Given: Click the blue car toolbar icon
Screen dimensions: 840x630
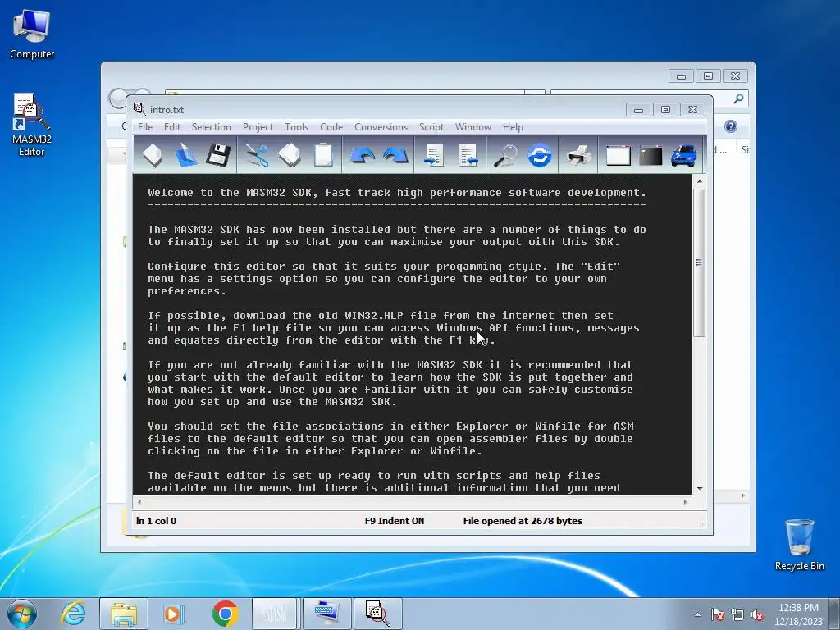Looking at the screenshot, I should pos(683,155).
